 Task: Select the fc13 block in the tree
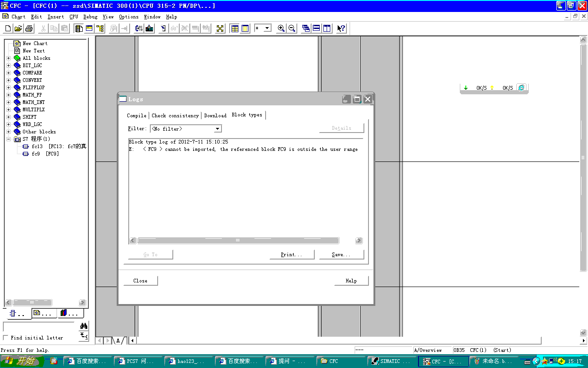[54, 146]
